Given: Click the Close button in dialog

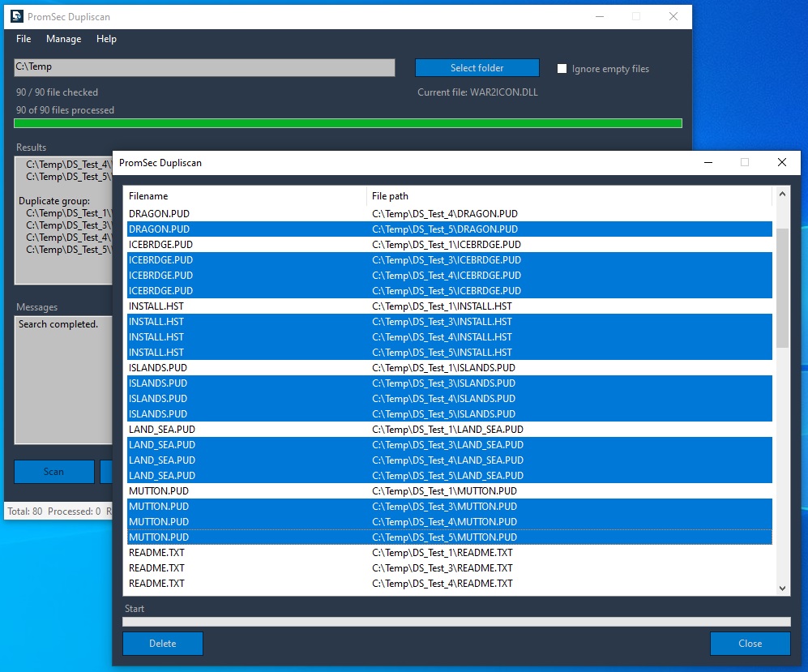Looking at the screenshot, I should point(750,644).
